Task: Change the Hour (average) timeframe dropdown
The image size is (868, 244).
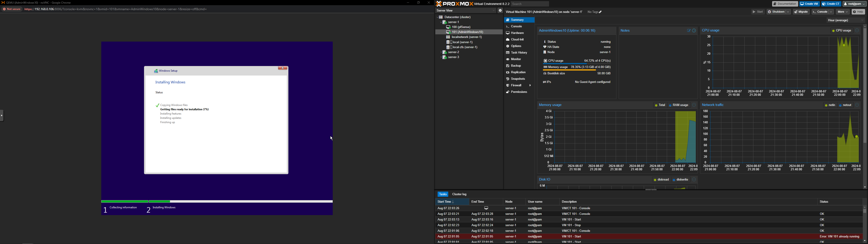Action: [x=846, y=21]
